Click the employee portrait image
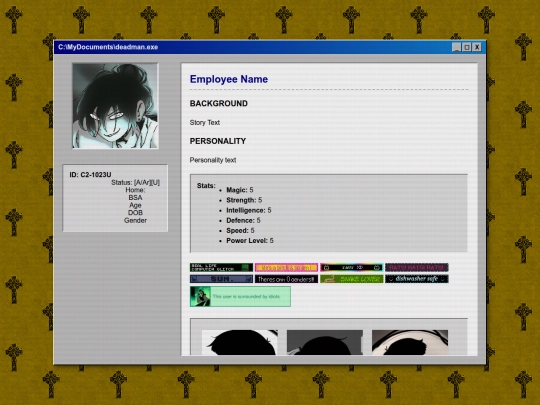The height and width of the screenshot is (405, 540). pos(115,106)
